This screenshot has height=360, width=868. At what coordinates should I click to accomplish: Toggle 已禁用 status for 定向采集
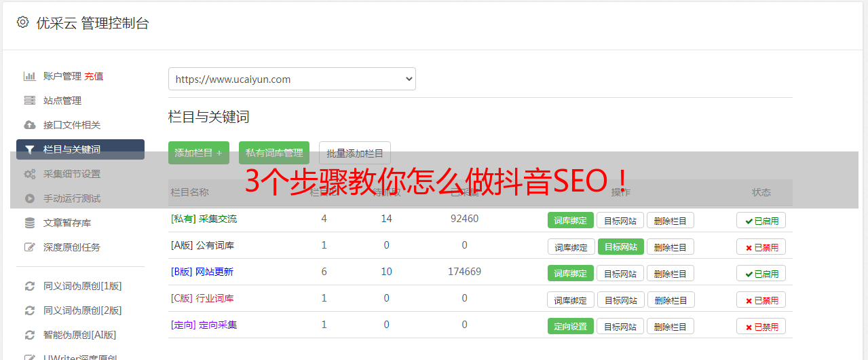click(761, 326)
